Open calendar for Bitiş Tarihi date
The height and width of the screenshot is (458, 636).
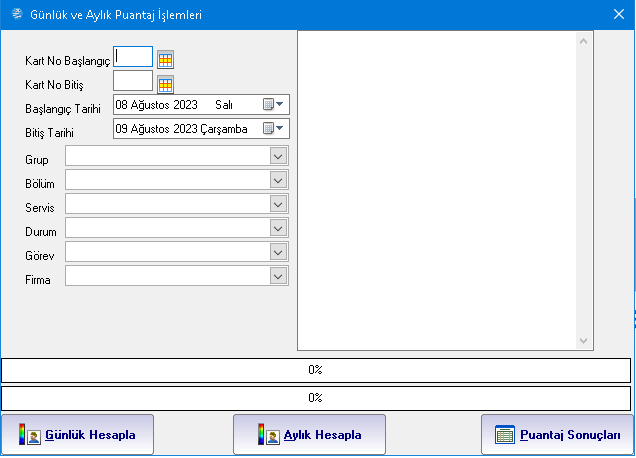pos(273,128)
